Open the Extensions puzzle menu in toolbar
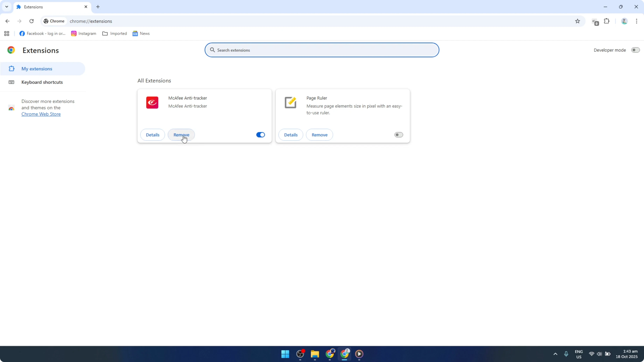This screenshot has height=362, width=644. (607, 21)
